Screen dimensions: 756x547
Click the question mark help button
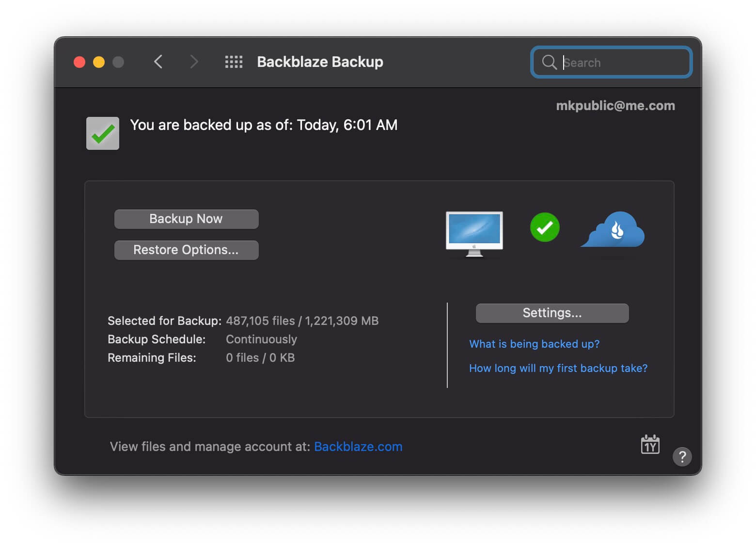tap(682, 457)
